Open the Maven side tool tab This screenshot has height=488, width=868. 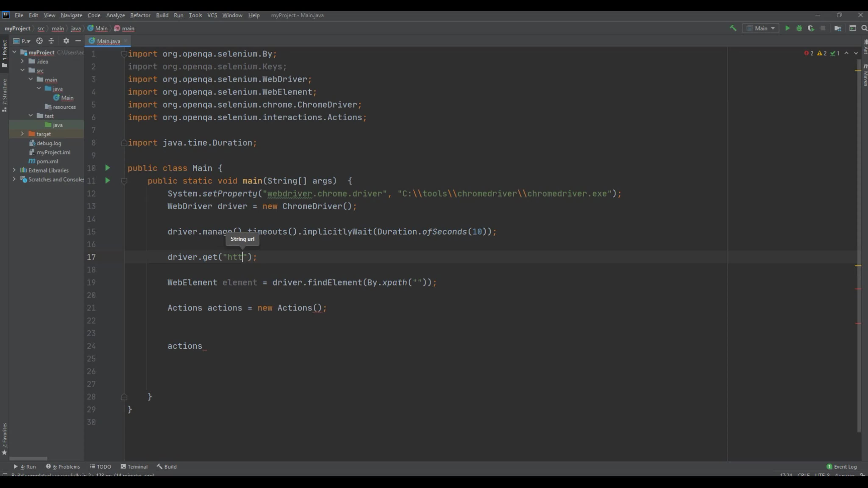click(865, 75)
